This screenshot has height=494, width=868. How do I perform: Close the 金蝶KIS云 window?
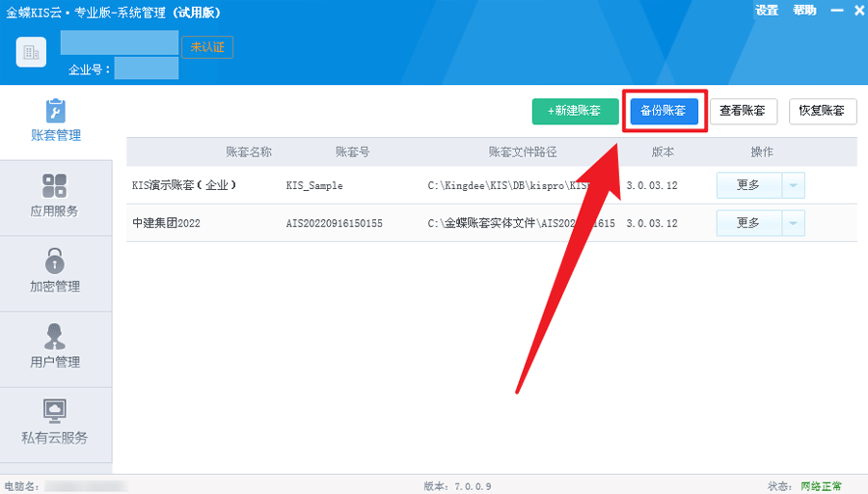point(859,11)
